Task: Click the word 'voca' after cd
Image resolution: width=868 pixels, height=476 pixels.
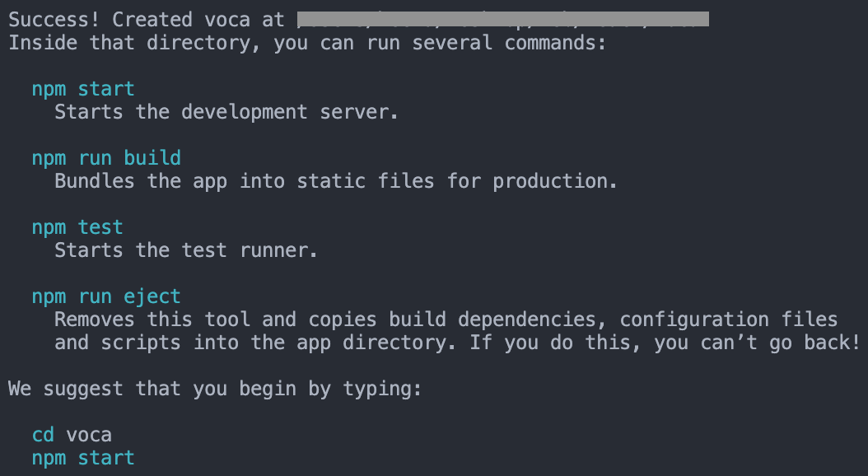Action: (x=89, y=435)
